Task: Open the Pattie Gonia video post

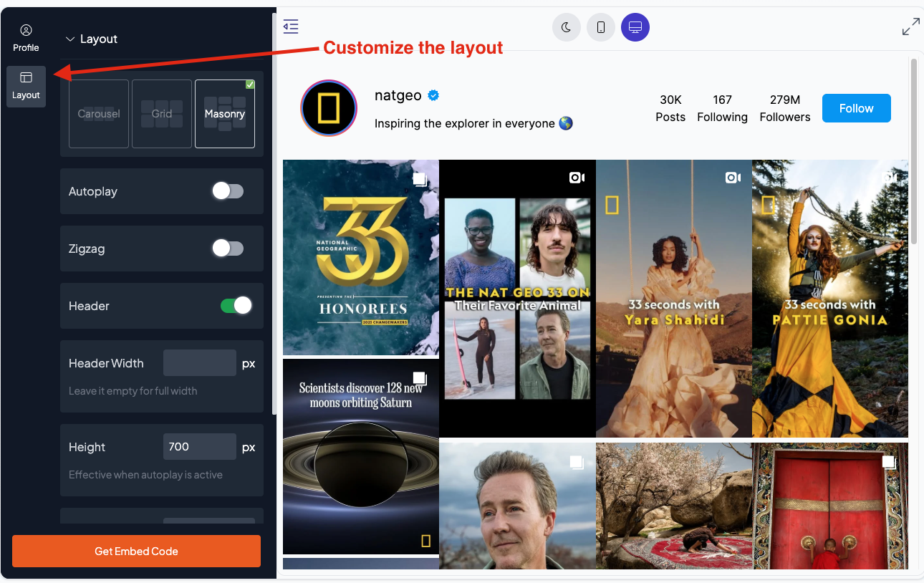Action: (830, 299)
